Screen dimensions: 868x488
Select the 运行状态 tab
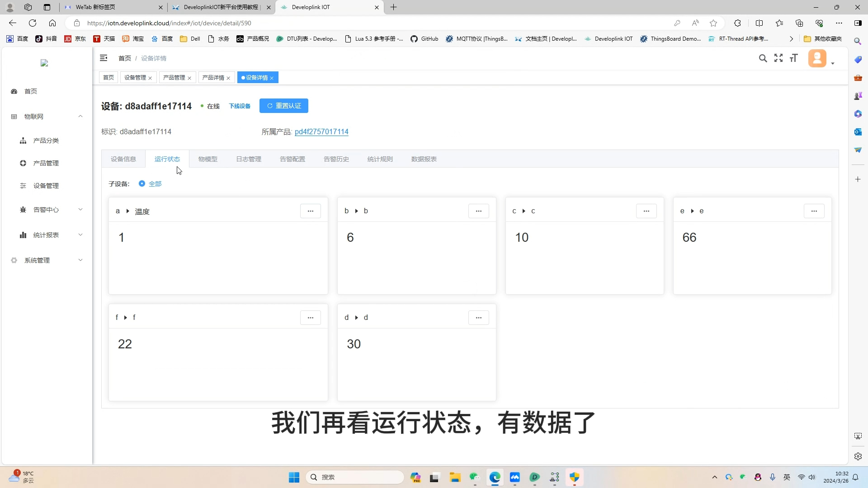[167, 159]
